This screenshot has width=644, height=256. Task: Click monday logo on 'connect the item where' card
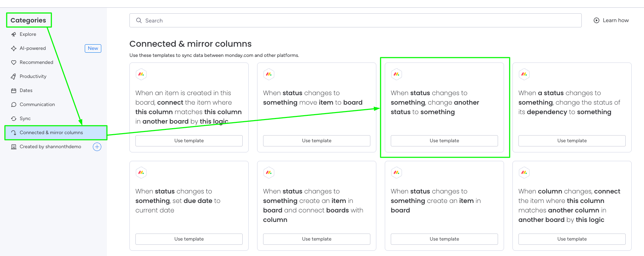141,74
